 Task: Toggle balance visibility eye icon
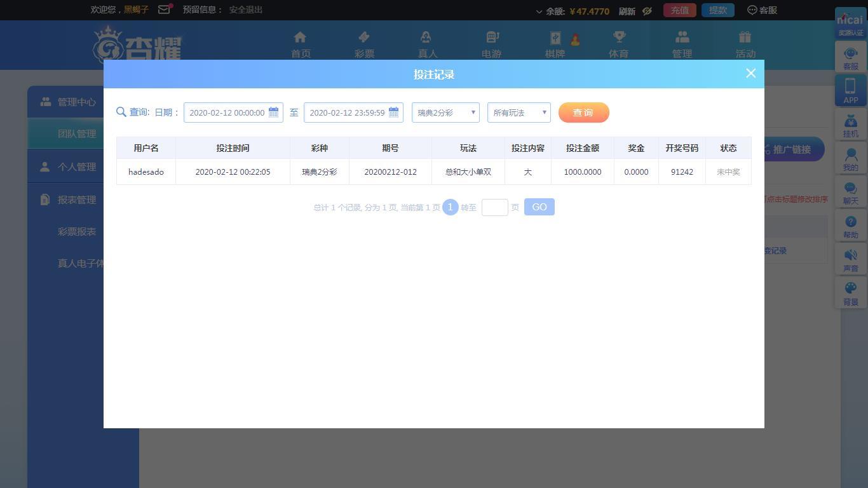point(647,11)
